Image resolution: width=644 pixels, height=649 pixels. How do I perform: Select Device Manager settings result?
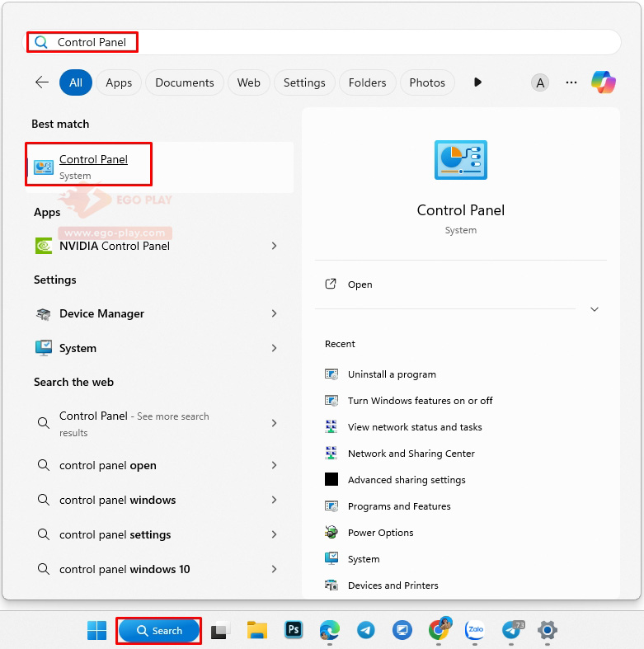click(101, 313)
